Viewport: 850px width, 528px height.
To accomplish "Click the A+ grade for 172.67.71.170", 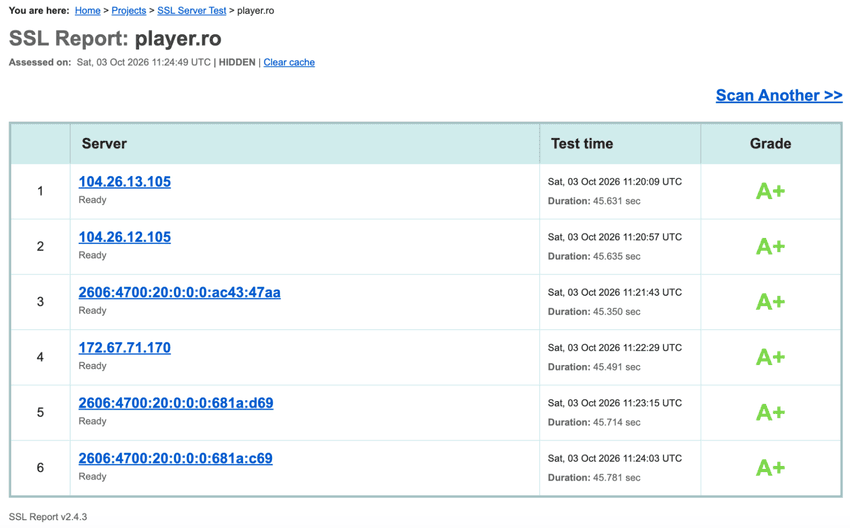I will point(770,357).
